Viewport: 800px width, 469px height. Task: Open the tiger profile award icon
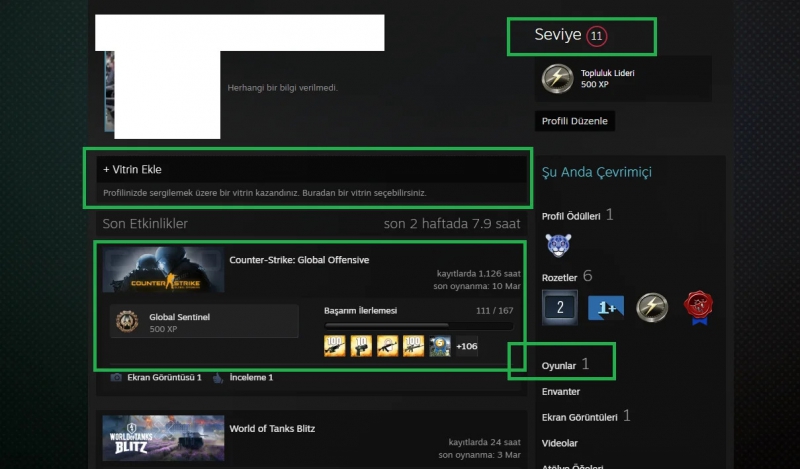coord(558,245)
